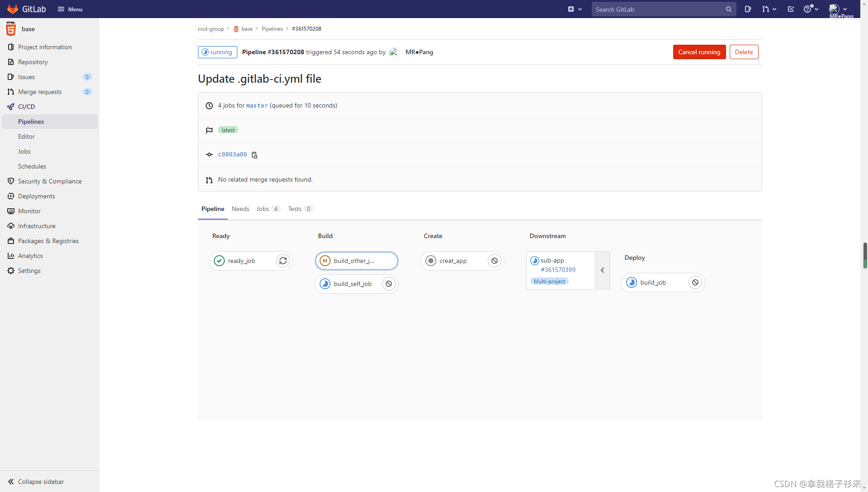The height and width of the screenshot is (492, 868).
Task: Click the GitLab logo home icon
Action: (x=13, y=9)
